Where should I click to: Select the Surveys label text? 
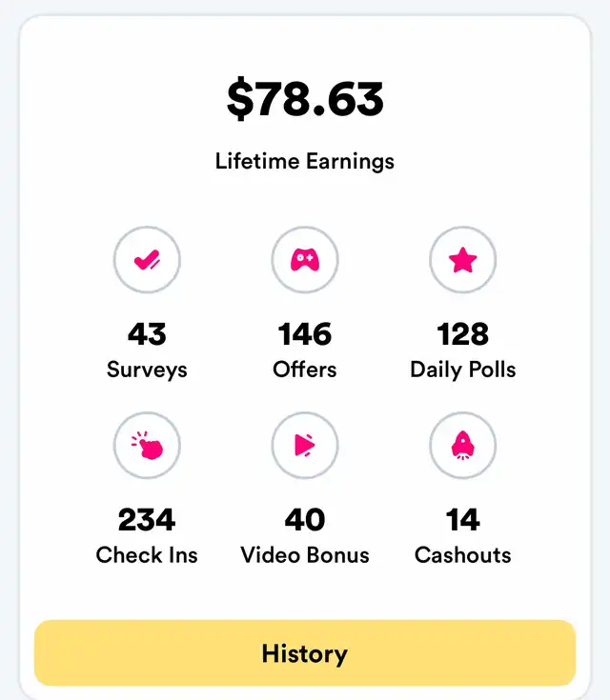(147, 370)
